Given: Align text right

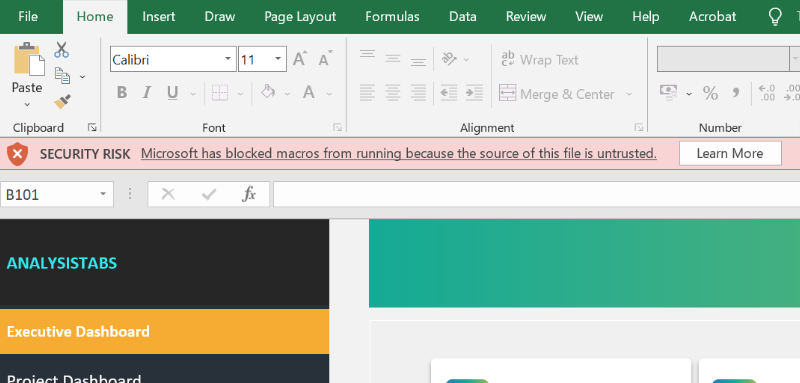Looking at the screenshot, I should click(418, 93).
